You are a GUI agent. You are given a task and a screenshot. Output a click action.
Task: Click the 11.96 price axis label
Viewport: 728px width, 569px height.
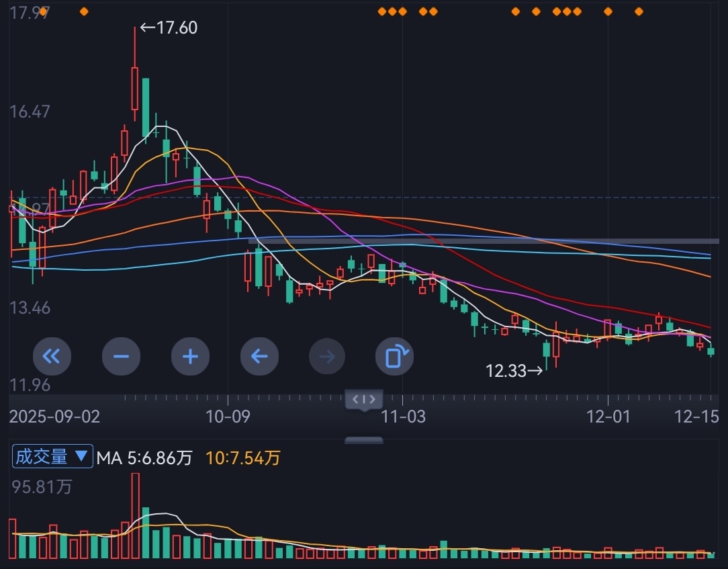click(x=30, y=385)
